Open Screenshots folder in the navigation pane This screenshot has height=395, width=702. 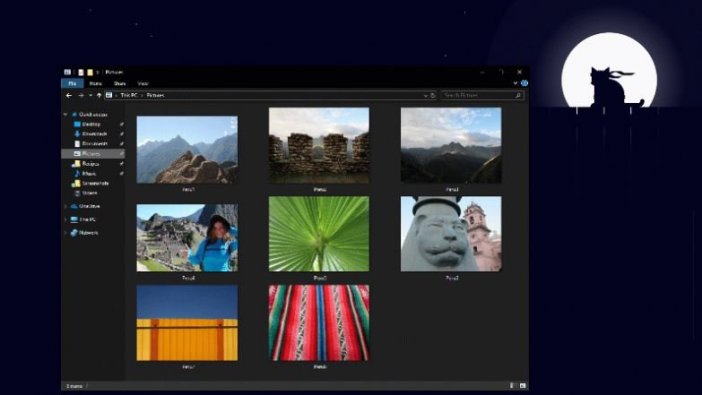pos(95,183)
